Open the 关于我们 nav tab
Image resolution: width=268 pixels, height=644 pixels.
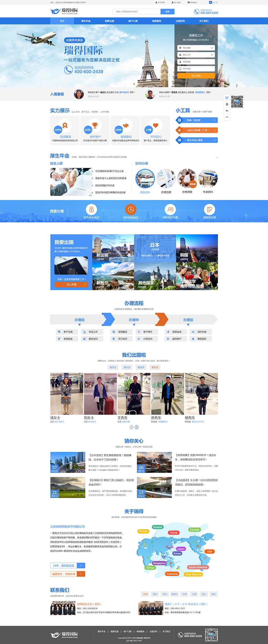click(204, 21)
